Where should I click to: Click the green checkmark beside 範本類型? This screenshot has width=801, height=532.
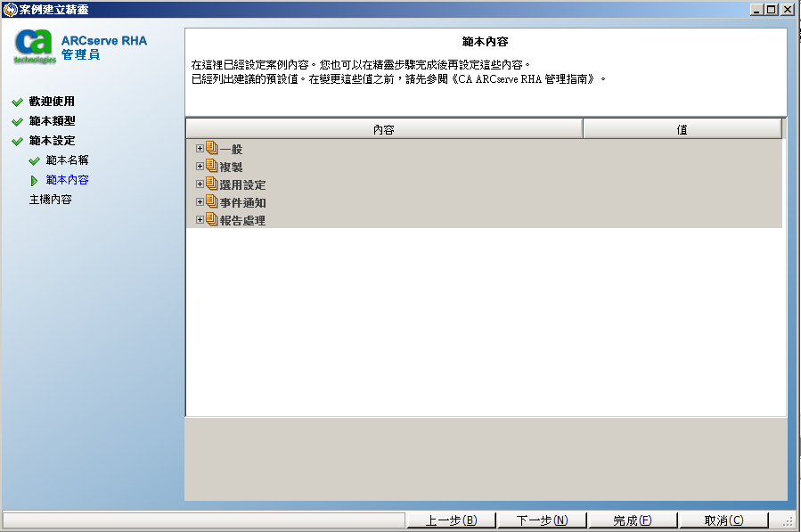17,121
